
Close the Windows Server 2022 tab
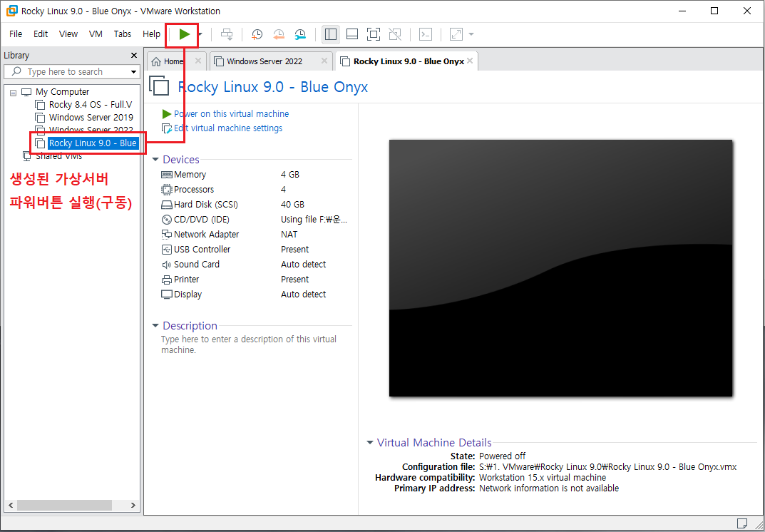point(324,61)
